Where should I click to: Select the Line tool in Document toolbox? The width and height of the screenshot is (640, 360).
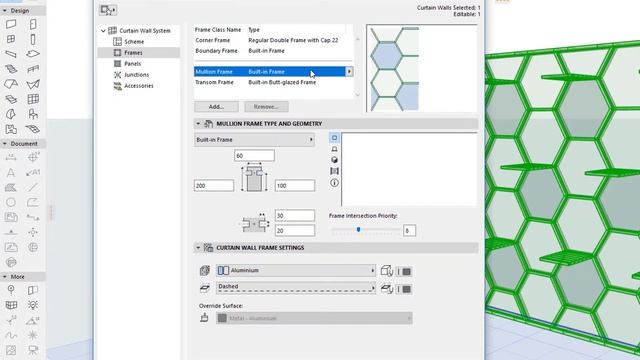(x=33, y=187)
